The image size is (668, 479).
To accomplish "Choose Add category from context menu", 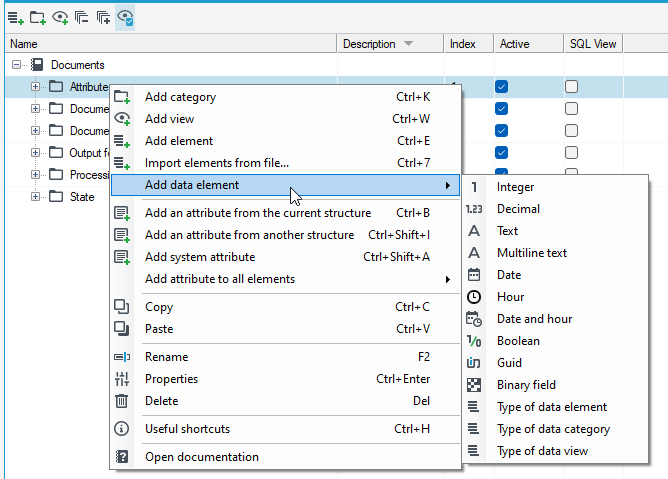I will (285, 97).
